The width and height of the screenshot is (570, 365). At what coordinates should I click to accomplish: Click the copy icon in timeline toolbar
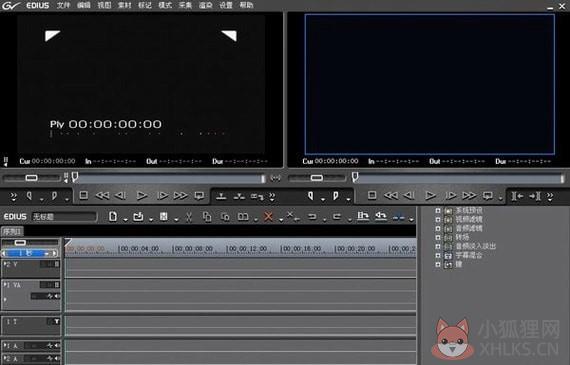click(x=207, y=217)
